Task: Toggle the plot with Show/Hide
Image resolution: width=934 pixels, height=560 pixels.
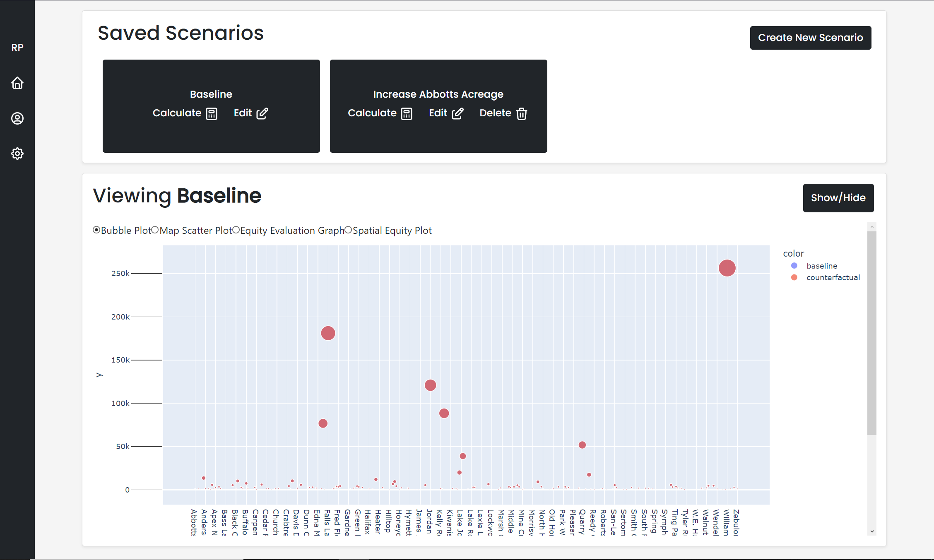Action: click(x=838, y=198)
